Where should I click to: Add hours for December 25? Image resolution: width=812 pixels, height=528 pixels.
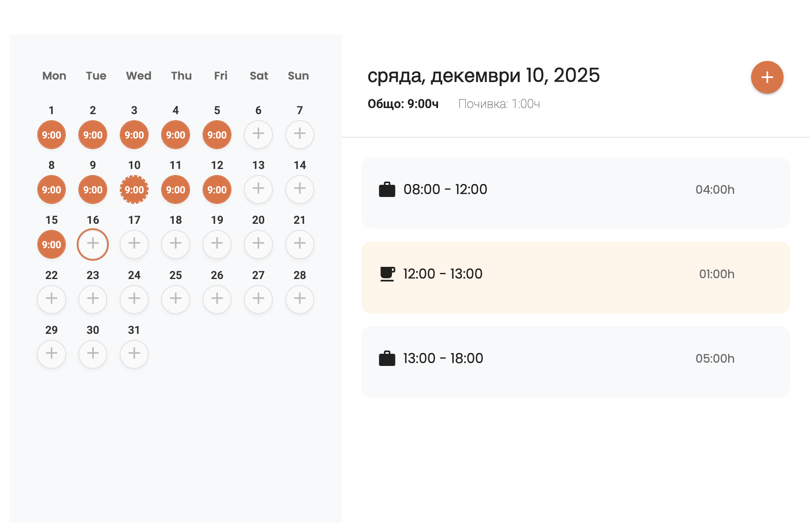pos(175,299)
